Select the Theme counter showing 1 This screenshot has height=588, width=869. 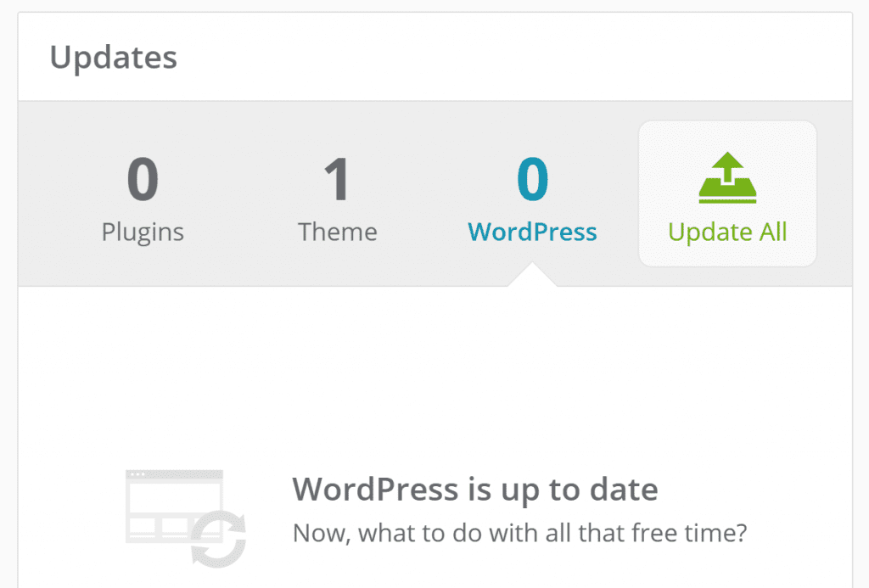(x=337, y=178)
